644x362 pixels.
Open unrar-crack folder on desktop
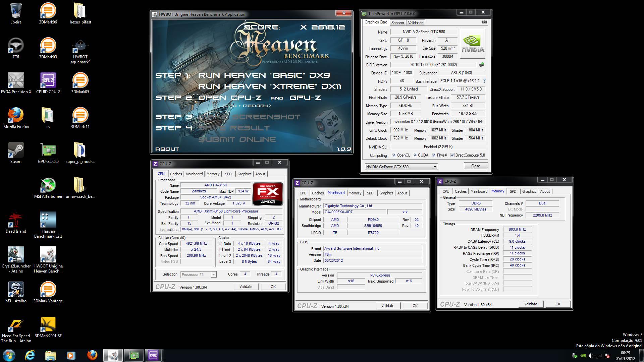(80, 188)
